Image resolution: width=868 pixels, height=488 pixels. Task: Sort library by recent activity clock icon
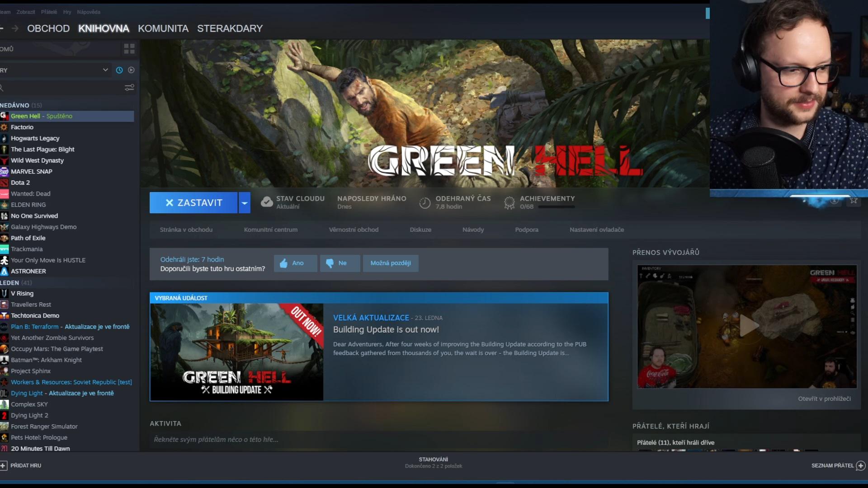click(x=119, y=70)
